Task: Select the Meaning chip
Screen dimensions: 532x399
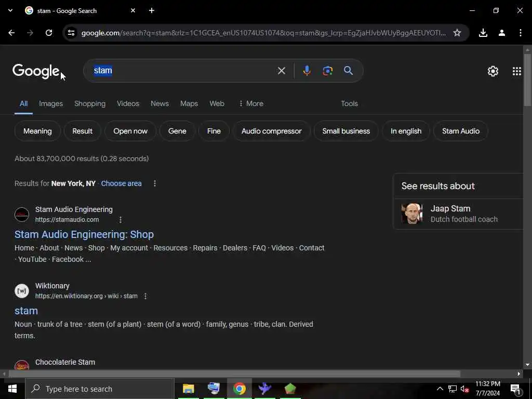Action: click(x=37, y=131)
